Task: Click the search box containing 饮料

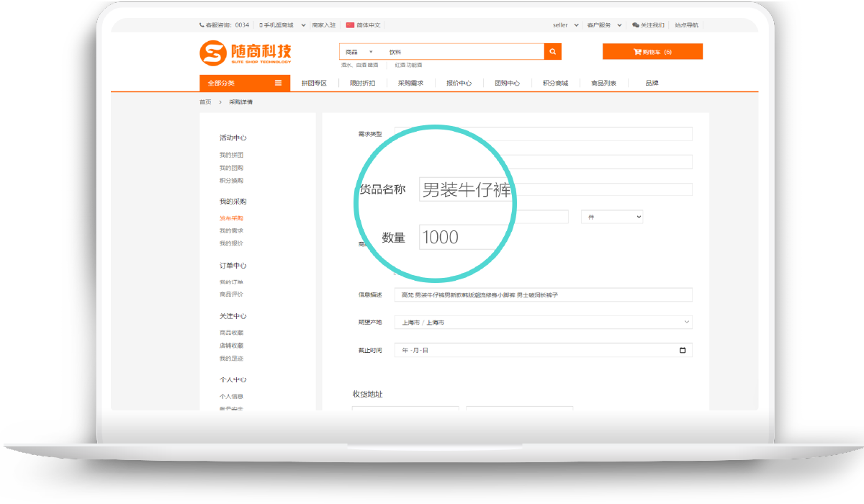Action: 464,52
